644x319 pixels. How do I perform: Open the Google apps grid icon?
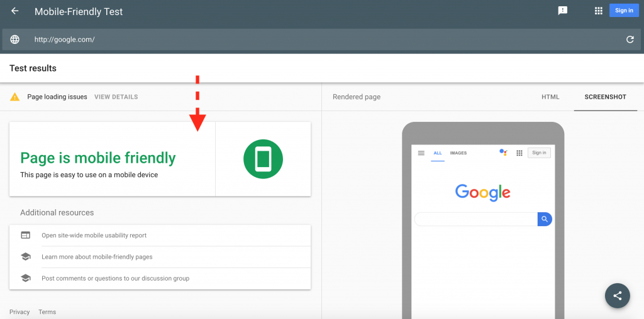599,11
